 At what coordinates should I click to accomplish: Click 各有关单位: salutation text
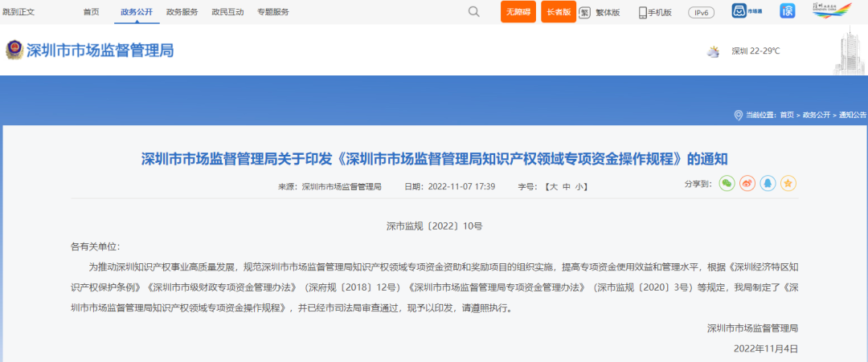tap(95, 246)
